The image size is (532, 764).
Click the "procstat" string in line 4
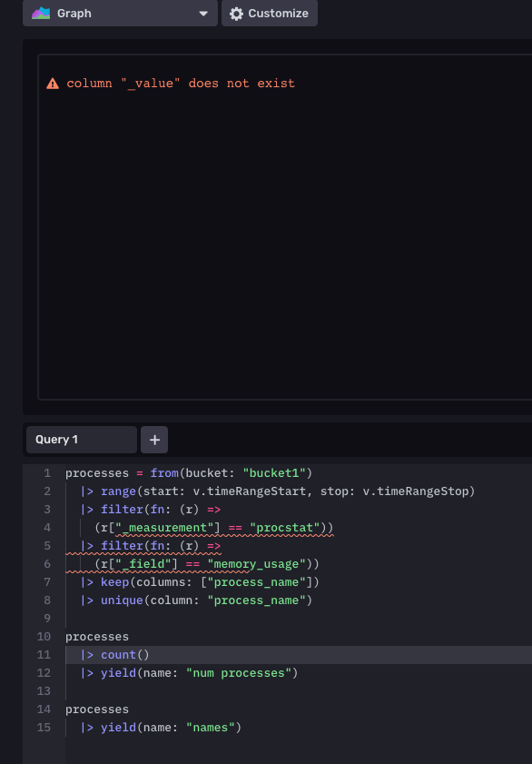(285, 528)
